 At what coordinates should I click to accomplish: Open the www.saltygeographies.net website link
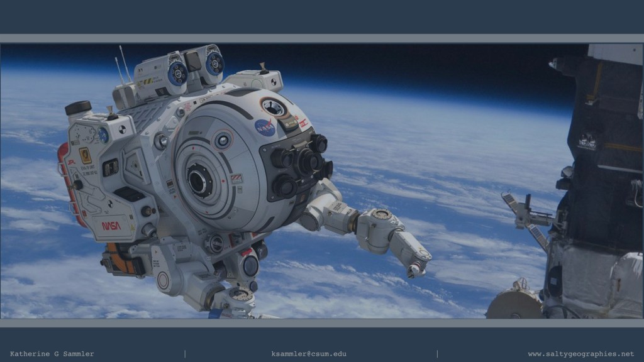pyautogui.click(x=580, y=354)
